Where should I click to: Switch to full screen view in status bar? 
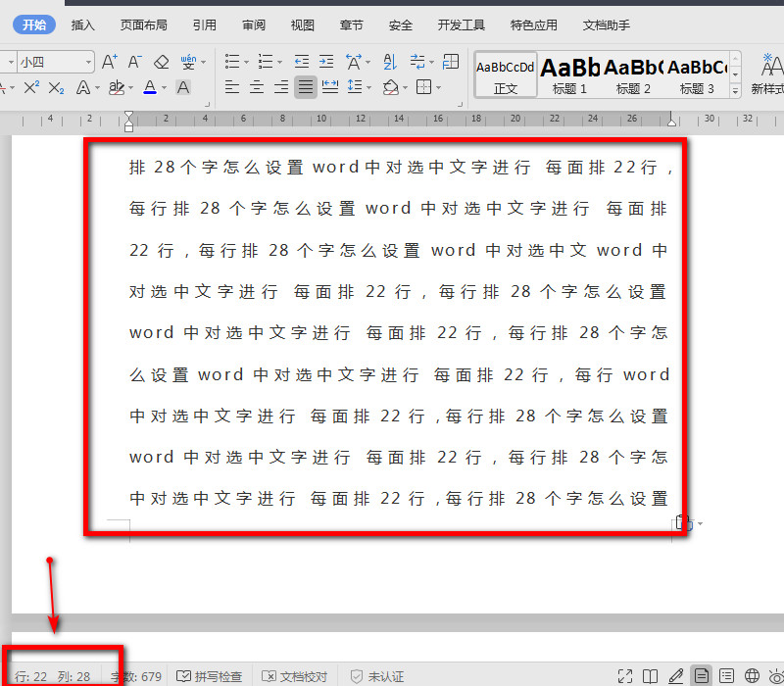click(625, 675)
